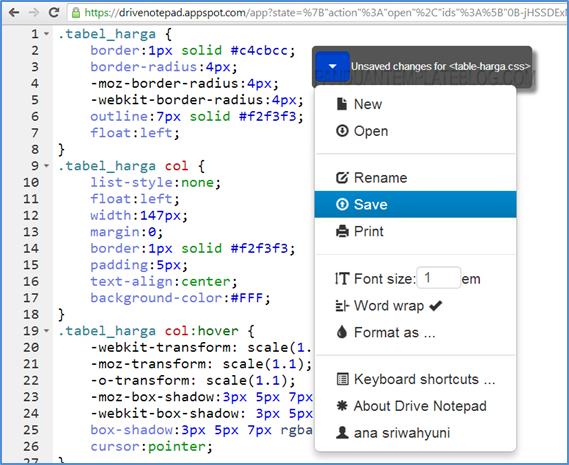This screenshot has width=569, height=465.
Task: Fold the code block at line 9
Action: (46, 166)
